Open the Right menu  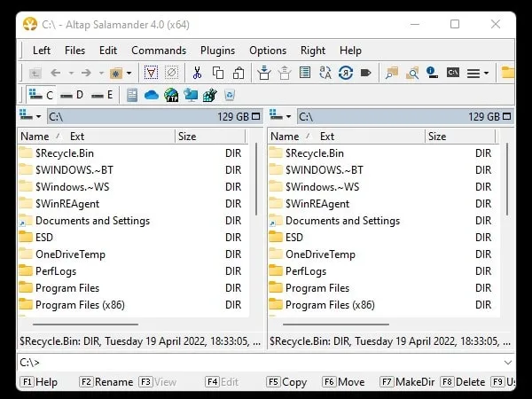(312, 51)
